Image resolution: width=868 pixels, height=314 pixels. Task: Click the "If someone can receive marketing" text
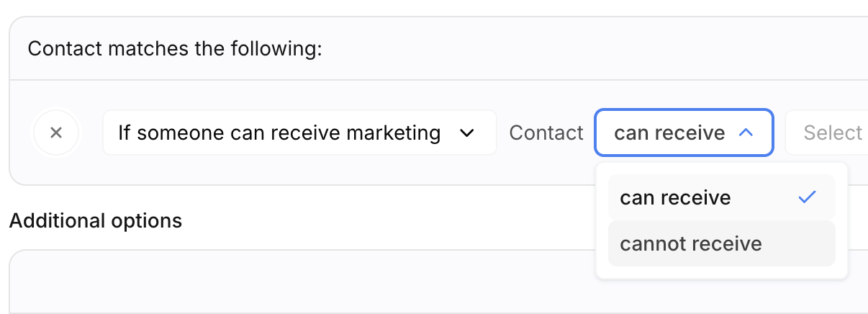click(x=279, y=133)
